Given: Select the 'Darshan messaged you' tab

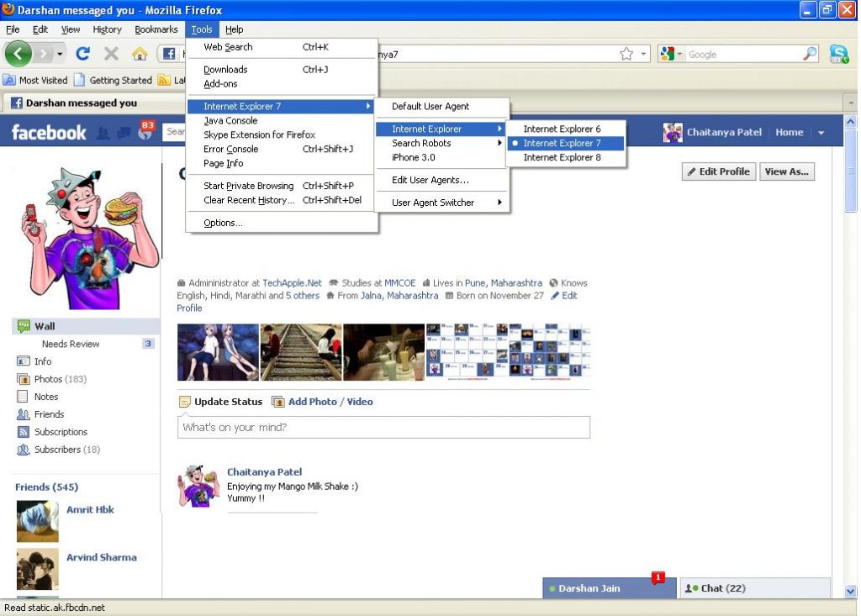Looking at the screenshot, I should (x=93, y=103).
